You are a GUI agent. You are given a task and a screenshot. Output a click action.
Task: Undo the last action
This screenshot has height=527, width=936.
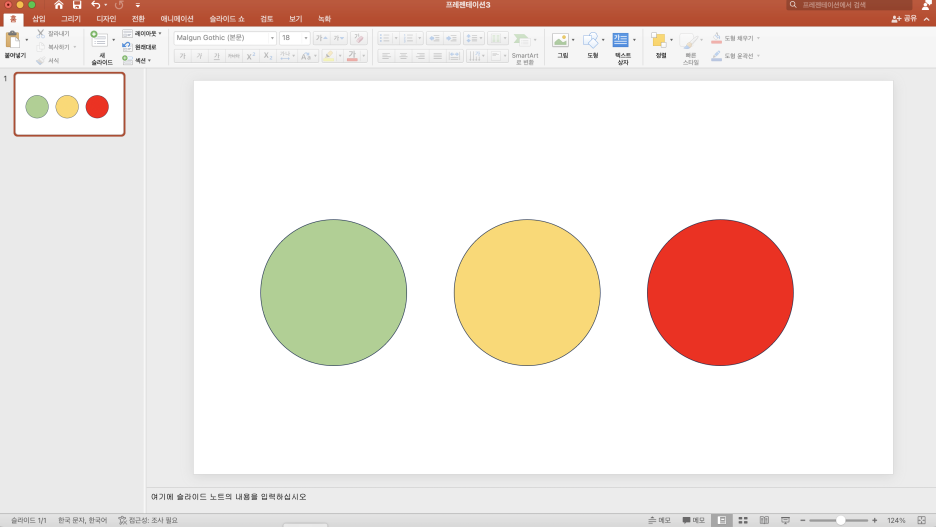tap(96, 5)
